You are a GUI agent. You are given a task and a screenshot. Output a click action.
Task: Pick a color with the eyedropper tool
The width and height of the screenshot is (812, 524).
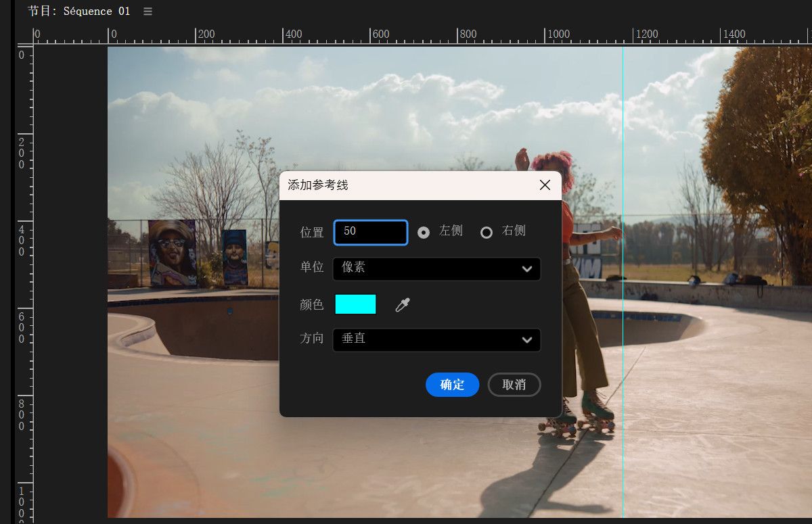pos(403,305)
